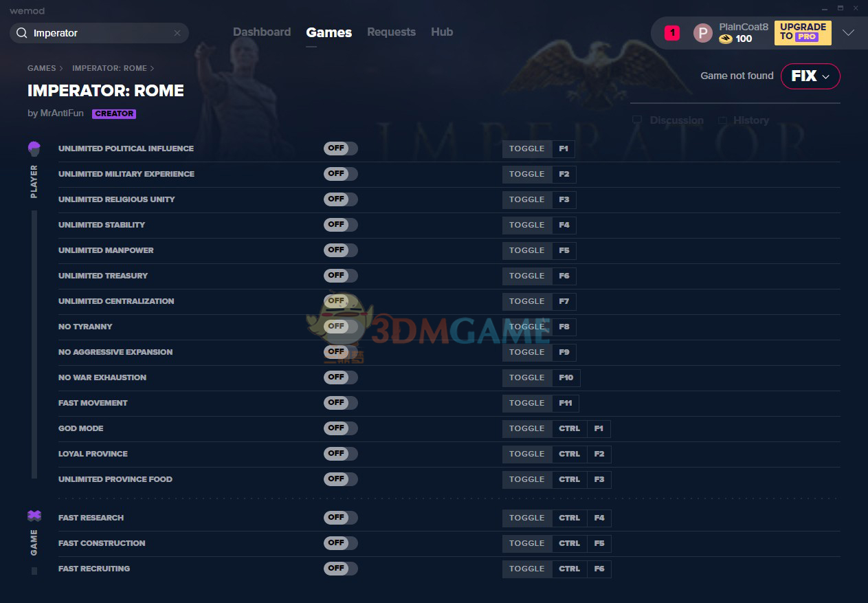The height and width of the screenshot is (603, 868).
Task: Click the Discussion chat icon
Action: [637, 120]
